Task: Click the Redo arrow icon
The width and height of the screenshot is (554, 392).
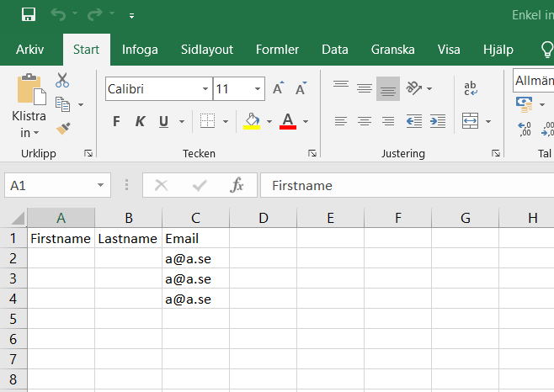Action: [94, 15]
